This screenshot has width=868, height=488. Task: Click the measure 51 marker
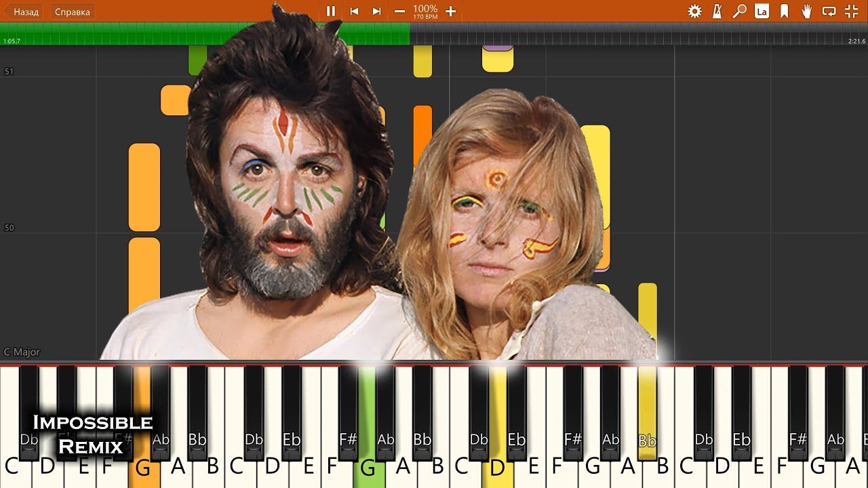click(9, 71)
